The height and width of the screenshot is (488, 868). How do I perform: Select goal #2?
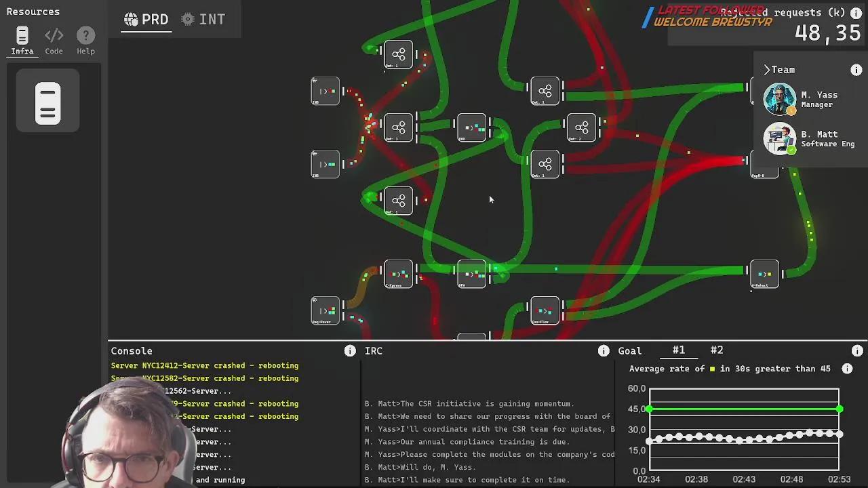coord(717,350)
